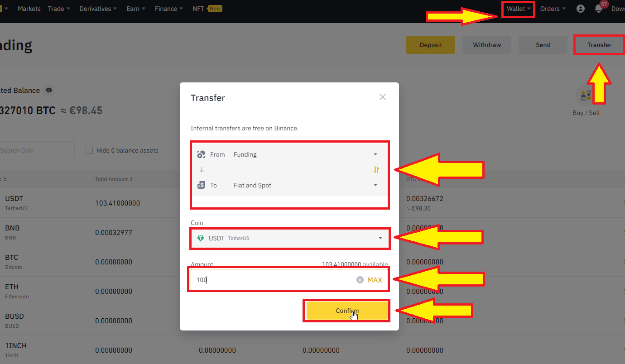Click the BTC value 0.00326672

point(425,198)
